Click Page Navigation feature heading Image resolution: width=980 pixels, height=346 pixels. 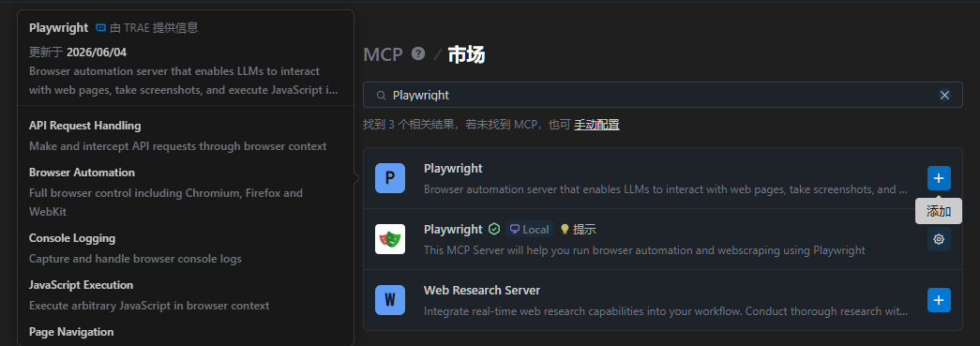click(x=71, y=332)
